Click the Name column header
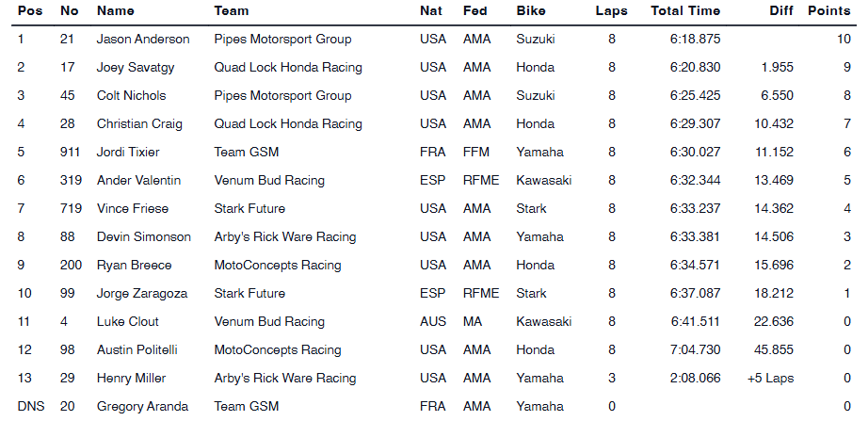The height and width of the screenshot is (421, 868). coord(115,11)
